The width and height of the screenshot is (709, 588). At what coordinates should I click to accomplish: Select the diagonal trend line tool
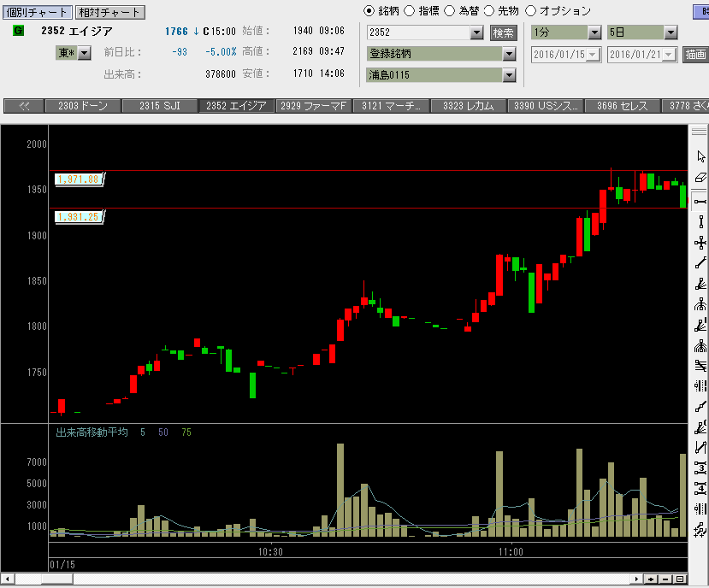tap(700, 263)
